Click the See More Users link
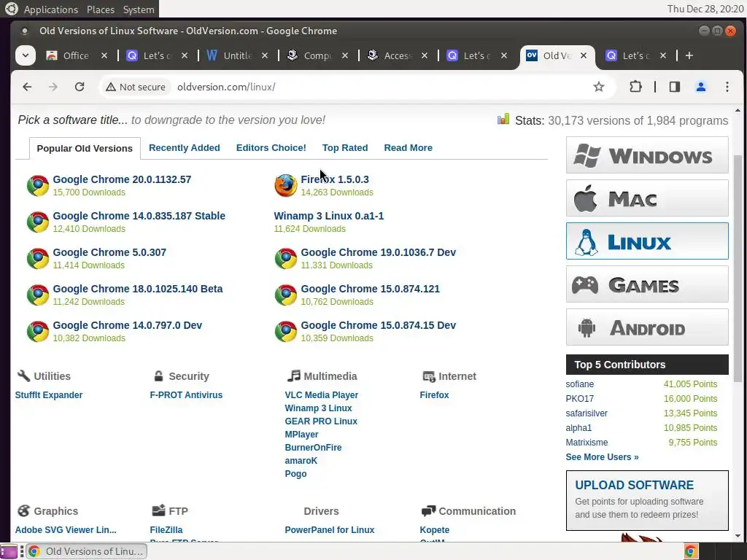This screenshot has width=747, height=560. (x=602, y=457)
